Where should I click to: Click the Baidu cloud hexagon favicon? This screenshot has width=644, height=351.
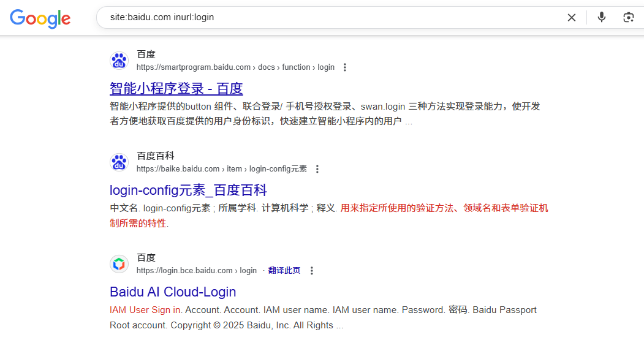tap(119, 264)
